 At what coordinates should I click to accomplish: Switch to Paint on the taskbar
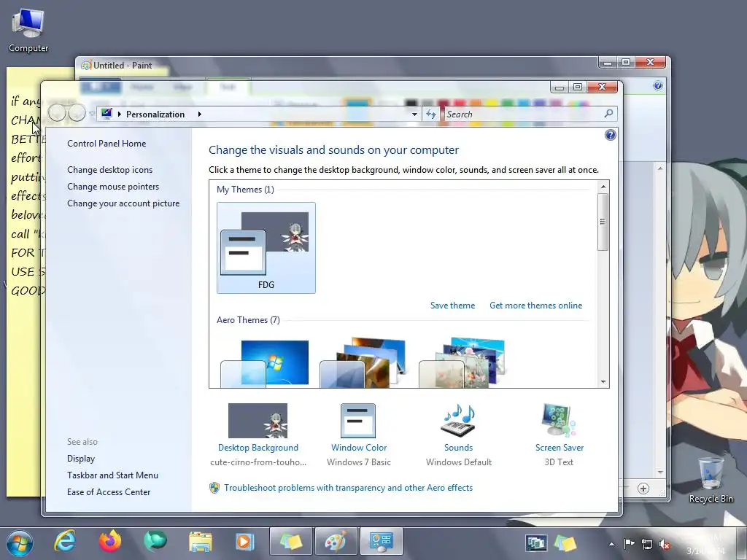click(336, 542)
